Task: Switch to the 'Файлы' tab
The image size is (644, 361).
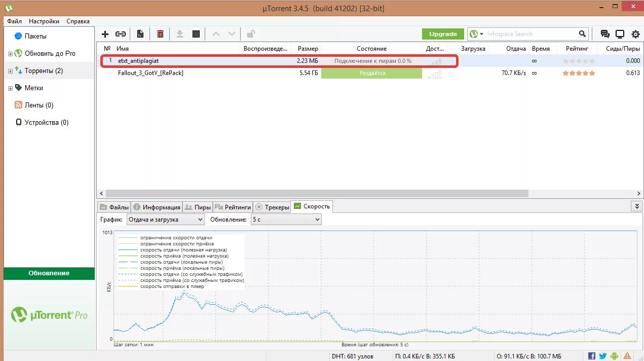Action: [114, 207]
